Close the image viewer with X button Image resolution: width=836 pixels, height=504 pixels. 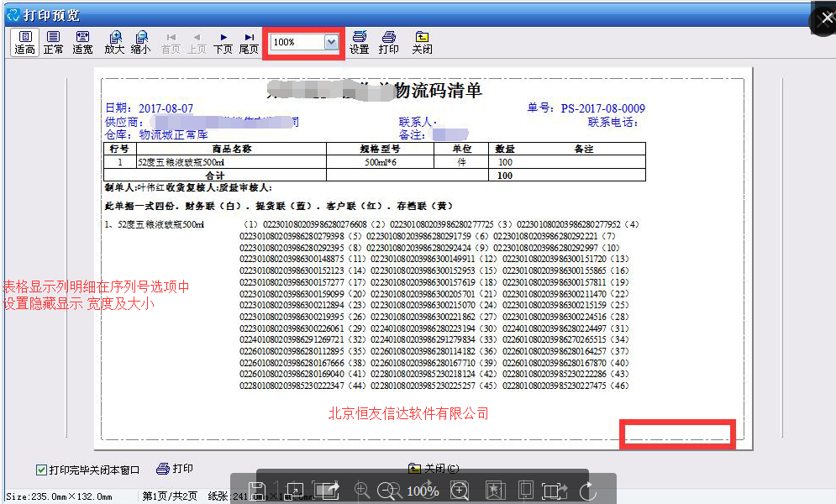pyautogui.click(x=822, y=22)
